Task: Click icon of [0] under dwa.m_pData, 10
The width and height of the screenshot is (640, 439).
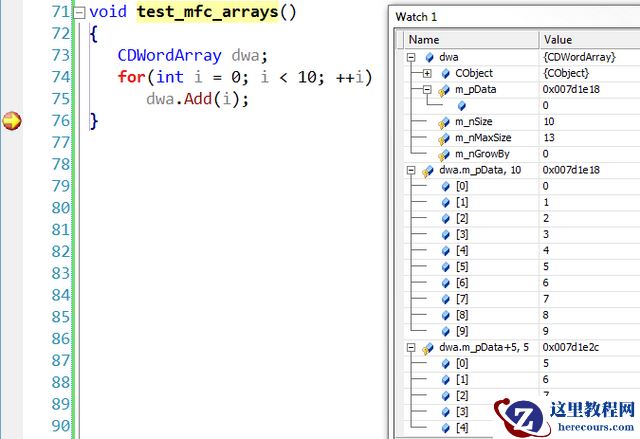Action: pos(446,187)
